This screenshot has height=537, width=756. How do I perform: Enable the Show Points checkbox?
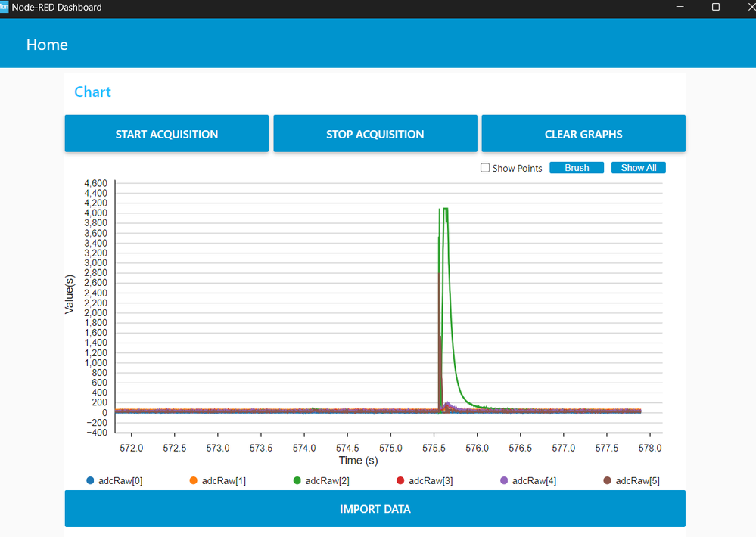click(485, 168)
